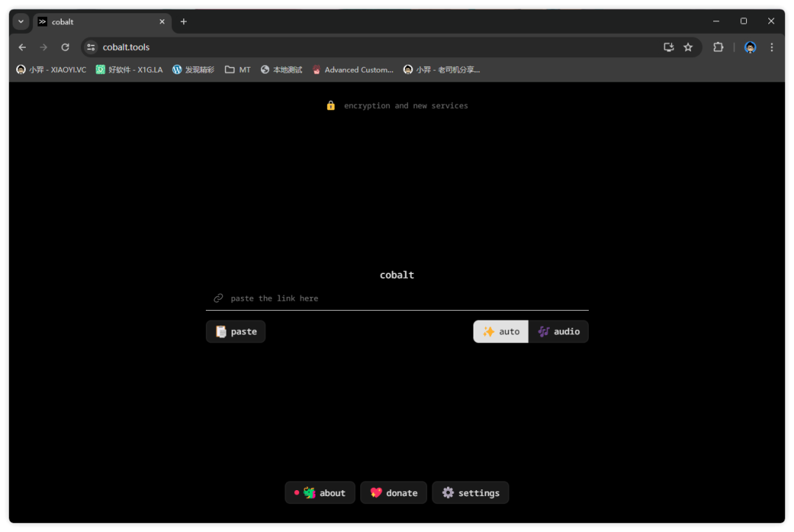Open the 本地测试 bookmark
794x532 pixels.
(282, 70)
